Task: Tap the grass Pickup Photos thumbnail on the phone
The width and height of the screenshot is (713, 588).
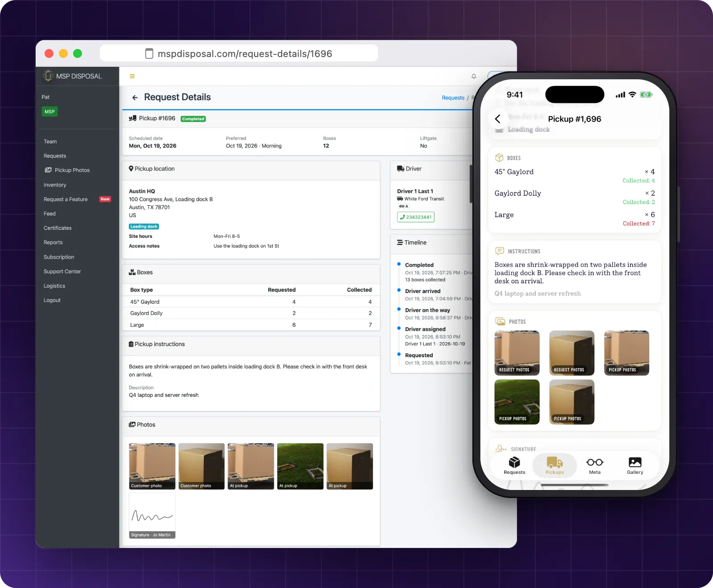Action: 517,402
